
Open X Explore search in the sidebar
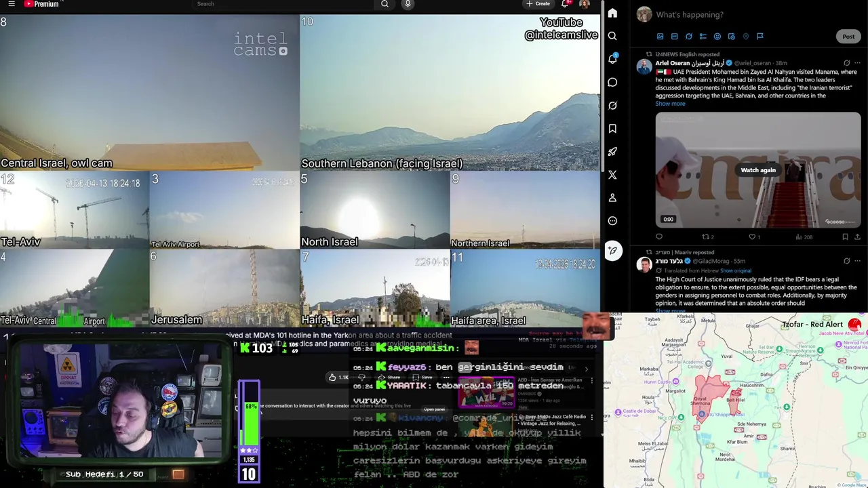coord(612,36)
